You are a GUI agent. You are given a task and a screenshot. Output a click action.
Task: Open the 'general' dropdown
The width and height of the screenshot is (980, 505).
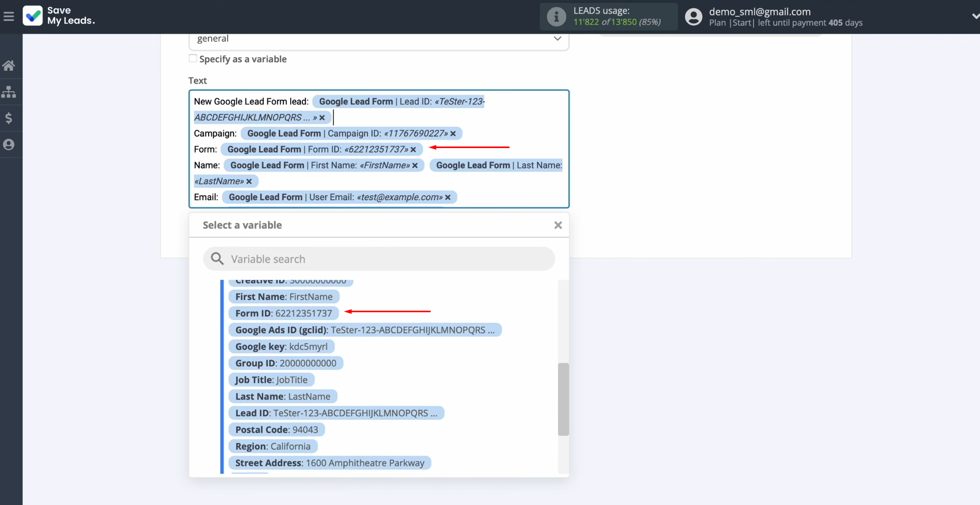pyautogui.click(x=379, y=41)
